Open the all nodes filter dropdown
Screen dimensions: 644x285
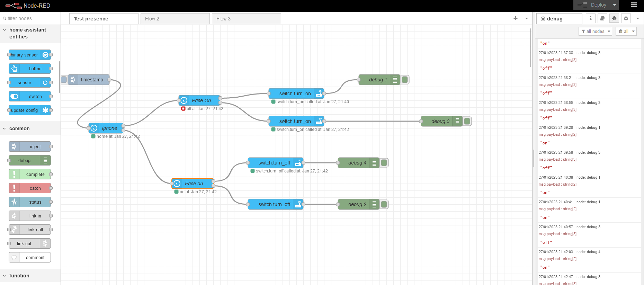[x=595, y=31]
